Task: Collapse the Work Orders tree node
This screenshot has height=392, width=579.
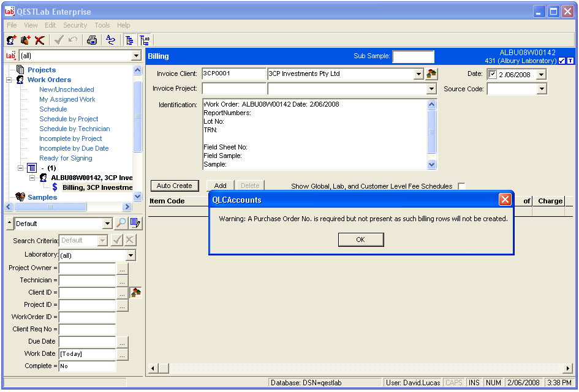Action: [9, 80]
